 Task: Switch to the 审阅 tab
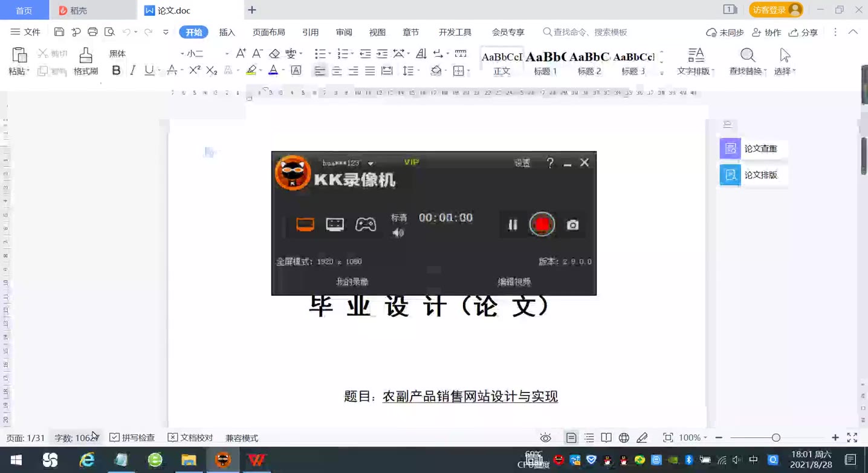pos(344,32)
